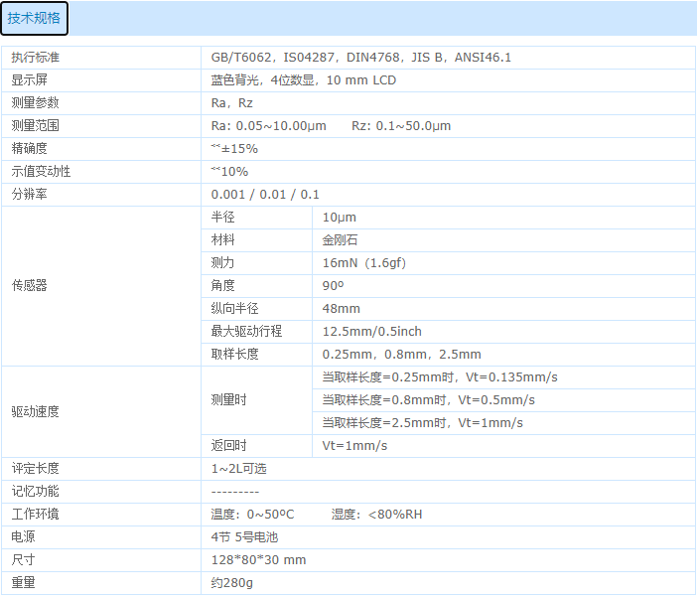700x599 pixels.
Task: Select the 16mN (1.6gf) force value
Action: pos(364,263)
